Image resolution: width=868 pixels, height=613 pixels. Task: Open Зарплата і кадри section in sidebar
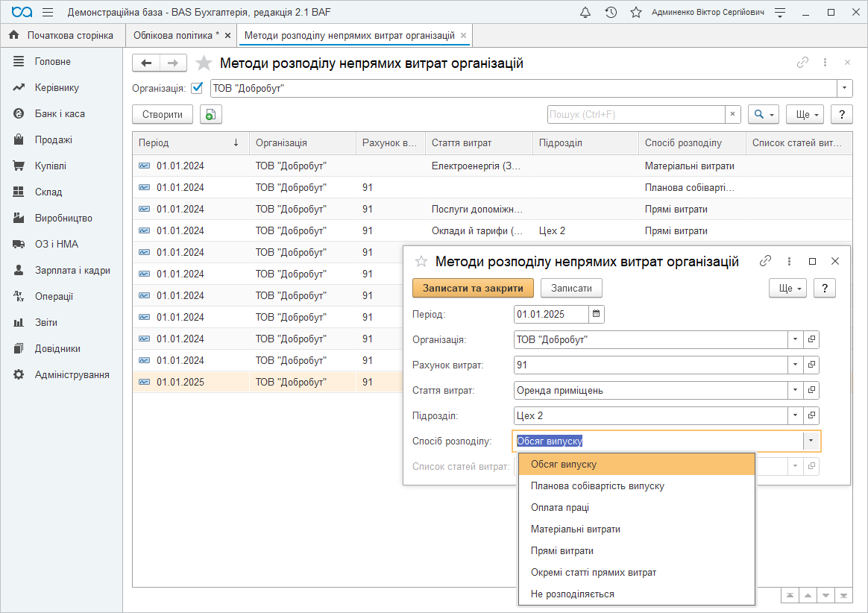pos(72,270)
